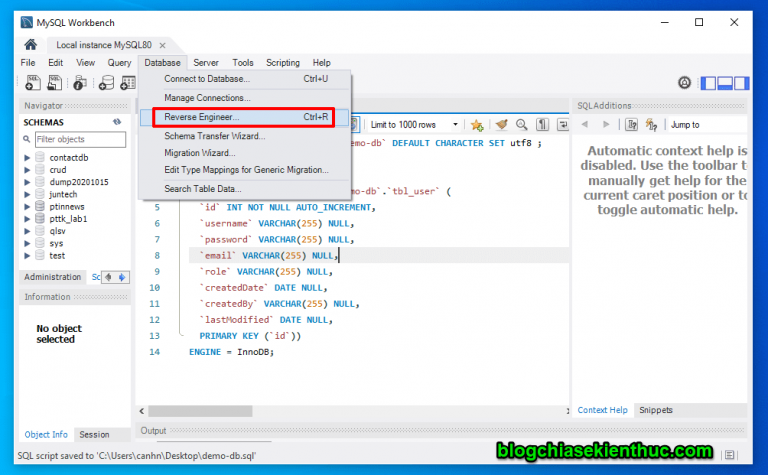The width and height of the screenshot is (768, 475).
Task: Choose Migration Wizard from Database menu
Action: coord(199,153)
